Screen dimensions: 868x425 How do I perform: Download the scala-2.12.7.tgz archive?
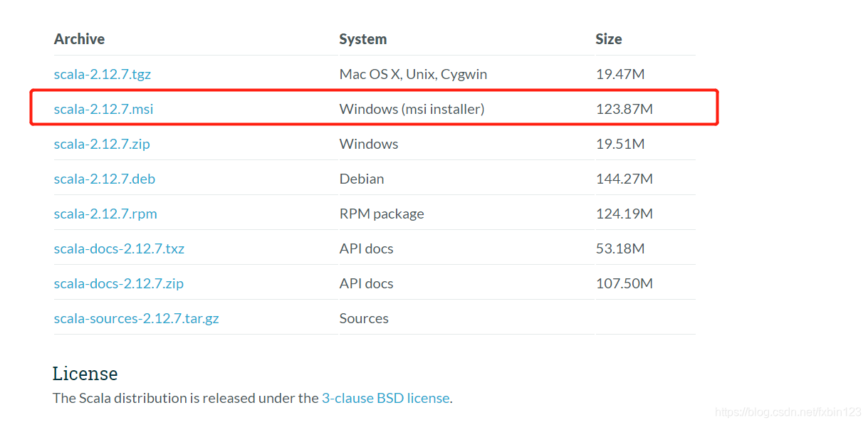(103, 74)
